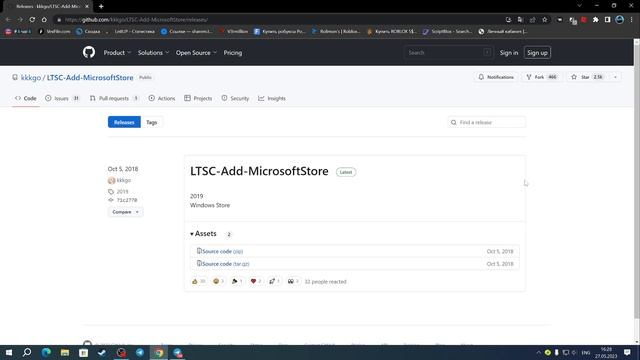
Task: Focus the GitHub search field
Action: click(x=448, y=53)
